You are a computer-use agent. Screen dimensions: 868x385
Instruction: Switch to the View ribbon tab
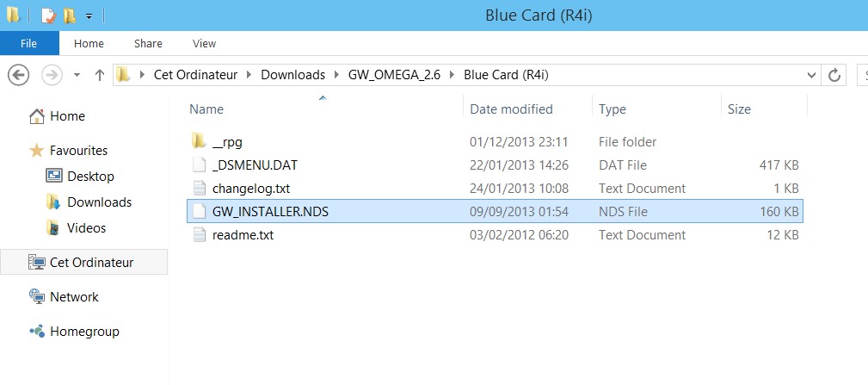[x=204, y=43]
